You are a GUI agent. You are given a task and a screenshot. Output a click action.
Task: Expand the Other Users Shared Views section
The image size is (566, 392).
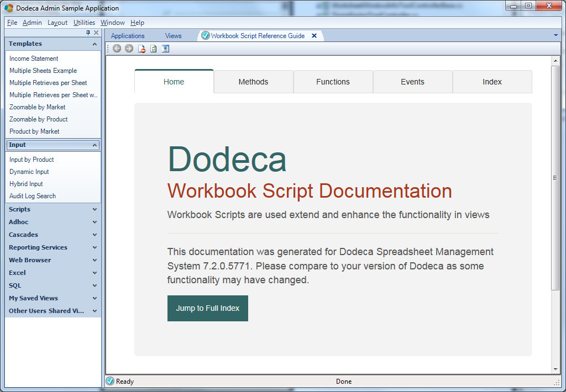point(95,311)
